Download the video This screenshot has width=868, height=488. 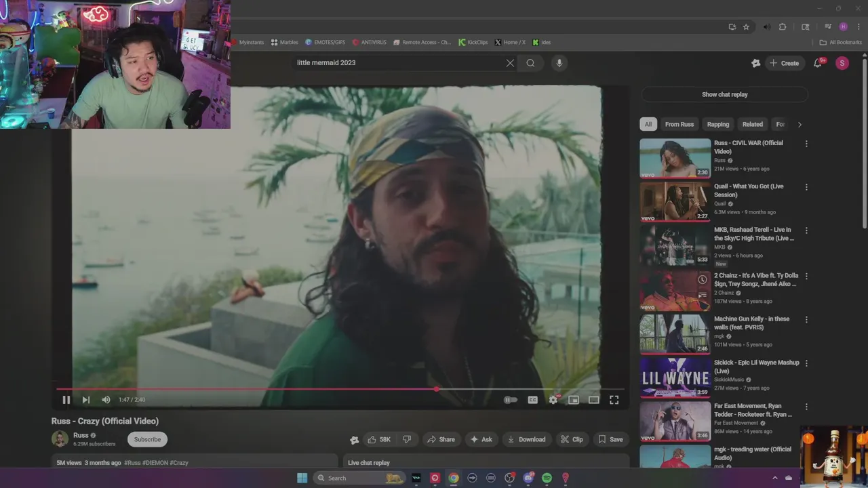click(526, 439)
